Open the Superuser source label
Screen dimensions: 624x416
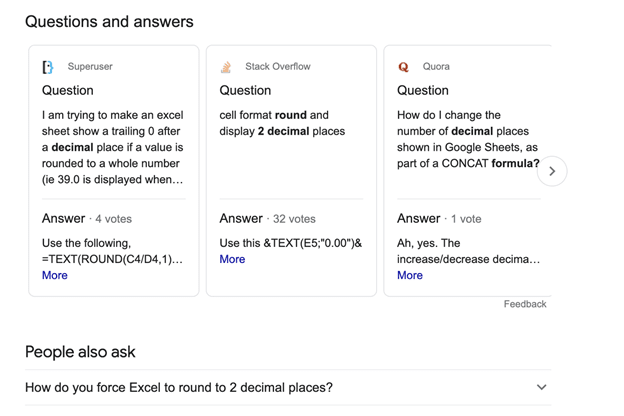[90, 67]
